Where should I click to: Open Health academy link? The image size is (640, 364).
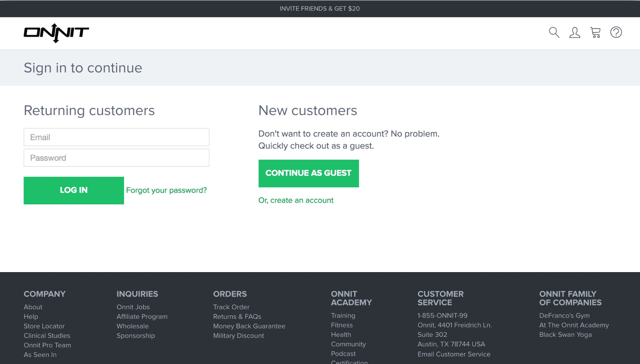click(x=341, y=335)
